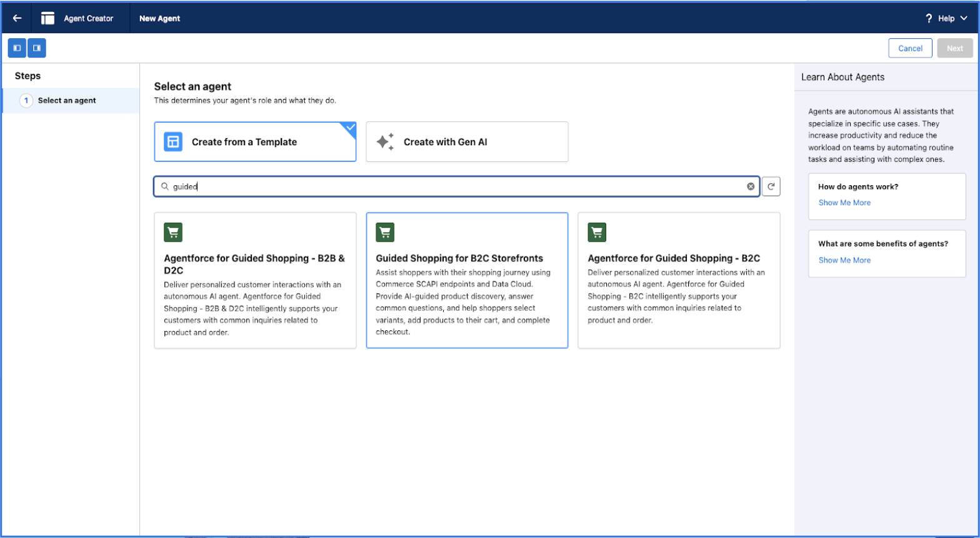
Task: Choose Create with Gen AI option
Action: click(x=467, y=142)
